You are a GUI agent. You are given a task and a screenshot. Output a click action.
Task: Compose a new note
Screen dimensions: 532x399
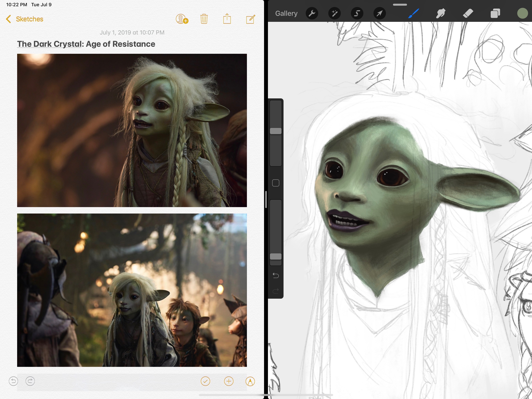tap(251, 19)
